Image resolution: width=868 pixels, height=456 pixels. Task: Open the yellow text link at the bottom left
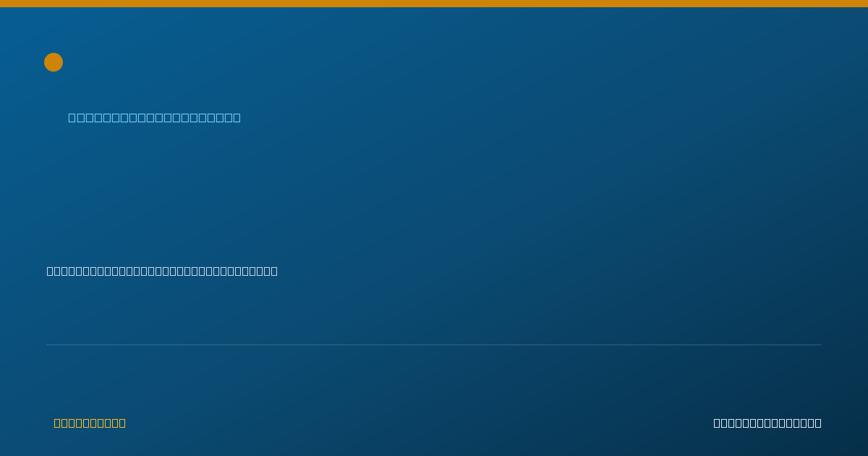(x=90, y=423)
